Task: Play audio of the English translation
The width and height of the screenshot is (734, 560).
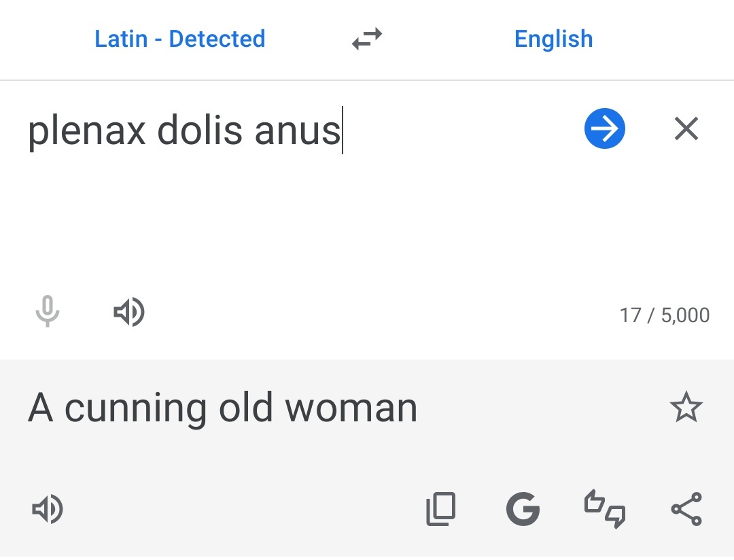Action: click(x=48, y=509)
